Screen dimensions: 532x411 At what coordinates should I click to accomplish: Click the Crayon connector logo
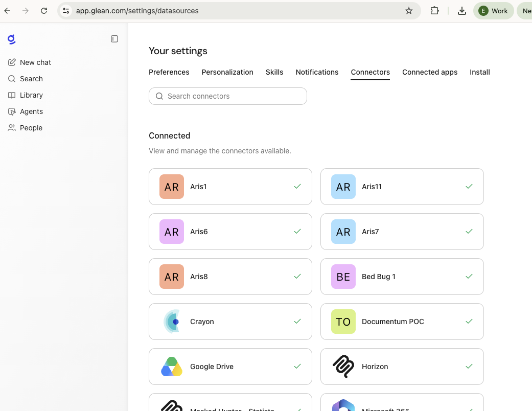(172, 322)
